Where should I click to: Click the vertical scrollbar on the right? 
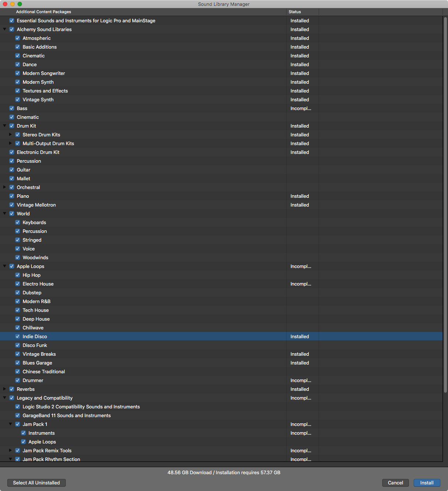pyautogui.click(x=445, y=205)
